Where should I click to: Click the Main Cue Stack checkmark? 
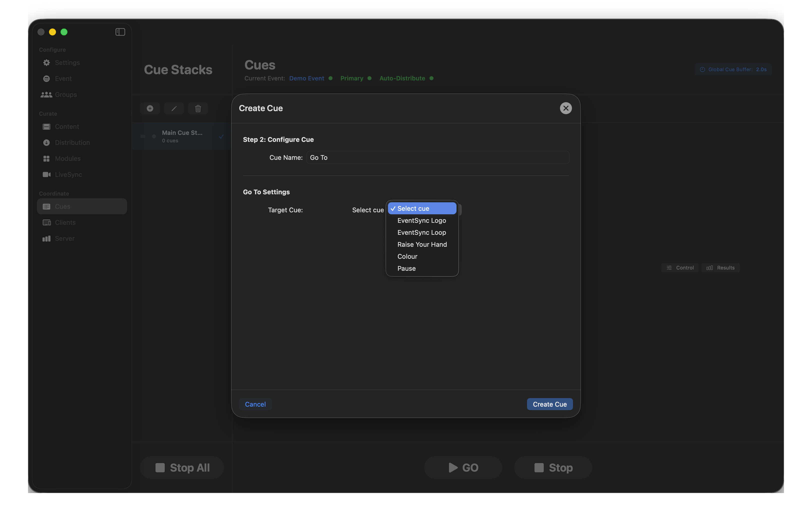coord(221,137)
